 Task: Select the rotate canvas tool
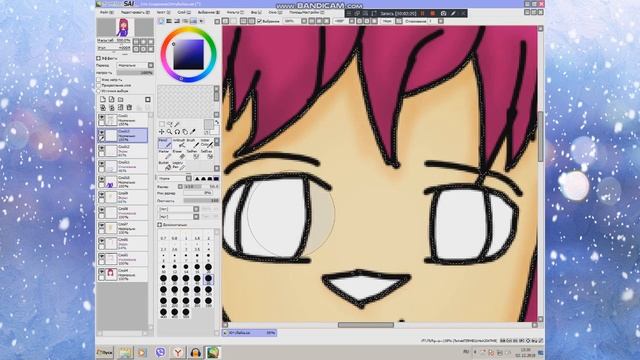177,132
